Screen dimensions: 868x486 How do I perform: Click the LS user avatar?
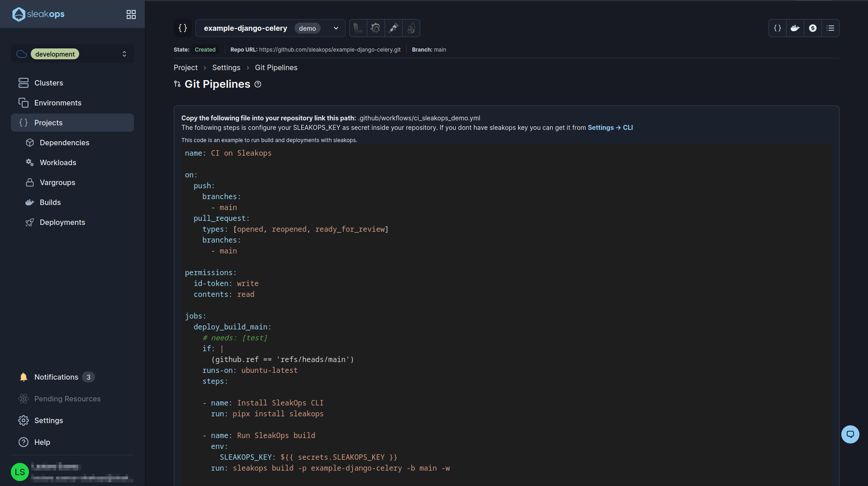pos(20,472)
